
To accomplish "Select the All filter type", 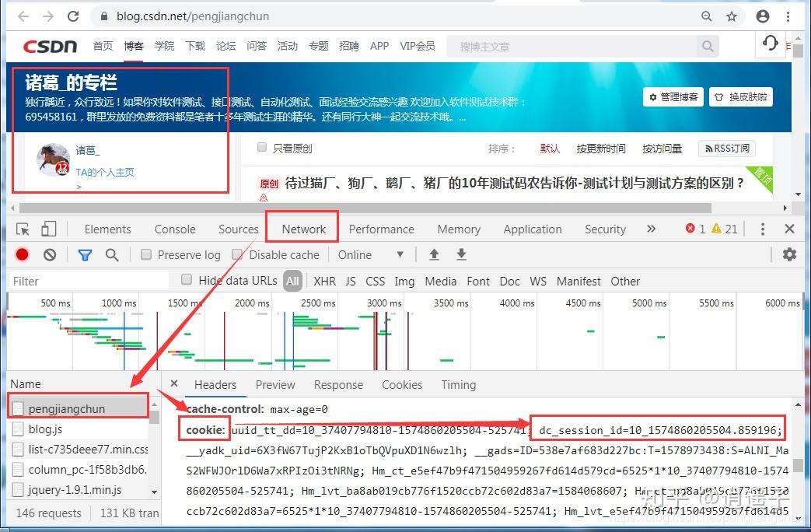I will (x=292, y=281).
